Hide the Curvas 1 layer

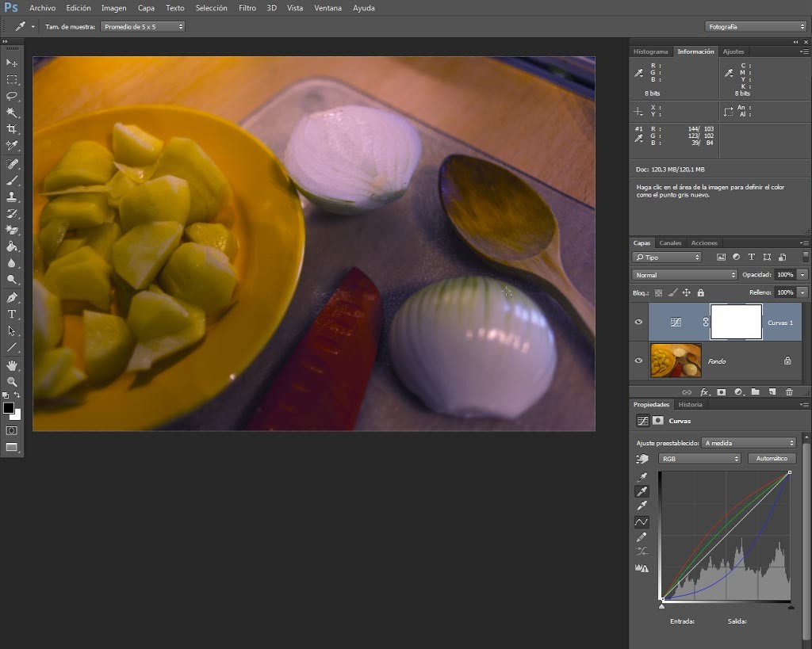[x=638, y=322]
